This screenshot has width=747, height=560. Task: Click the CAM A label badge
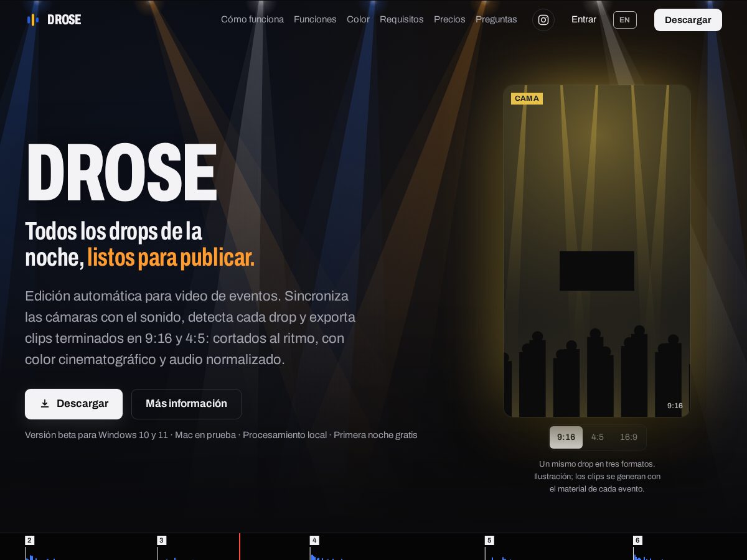coord(527,98)
